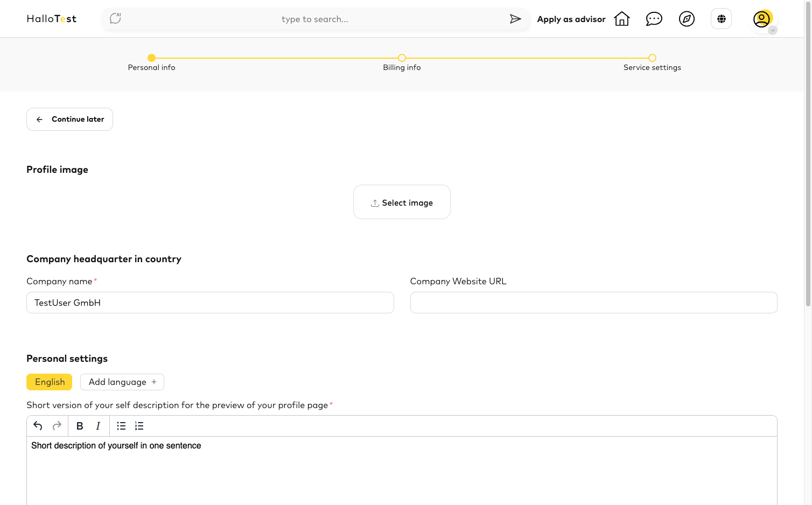Click Select image to upload profile photo
The height and width of the screenshot is (505, 812).
point(402,202)
